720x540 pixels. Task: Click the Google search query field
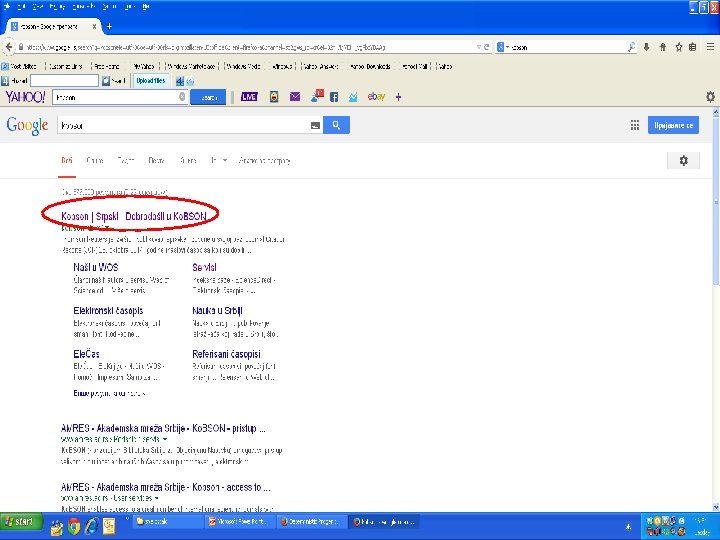(x=183, y=125)
